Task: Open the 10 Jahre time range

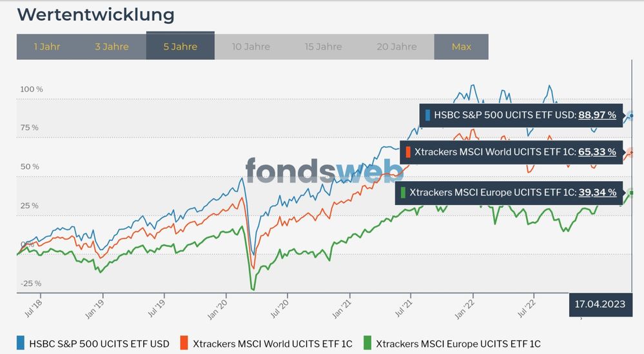Action: coord(251,46)
